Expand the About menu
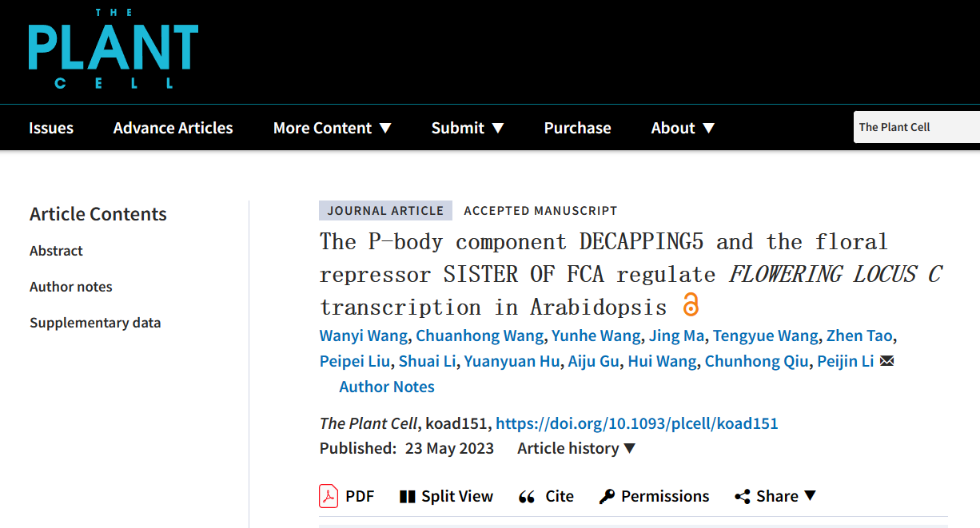The height and width of the screenshot is (528, 980). click(x=683, y=128)
